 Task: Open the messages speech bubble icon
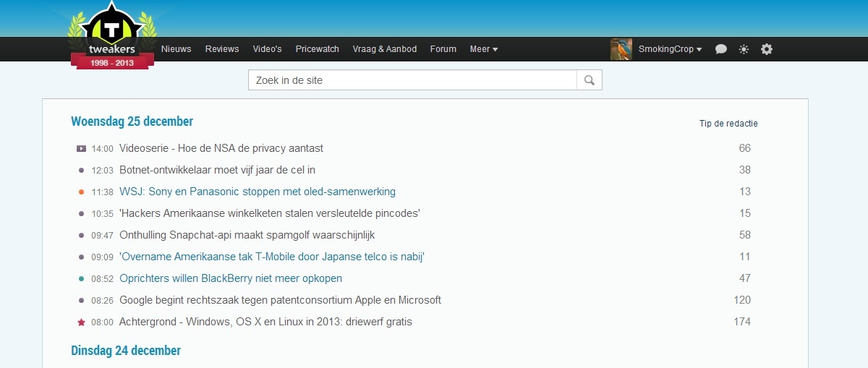[721, 49]
